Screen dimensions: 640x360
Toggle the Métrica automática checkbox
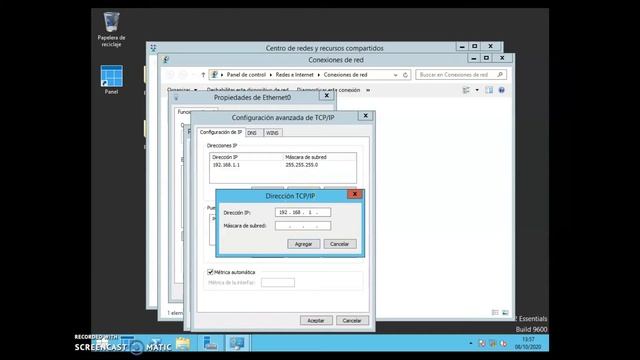click(x=211, y=272)
